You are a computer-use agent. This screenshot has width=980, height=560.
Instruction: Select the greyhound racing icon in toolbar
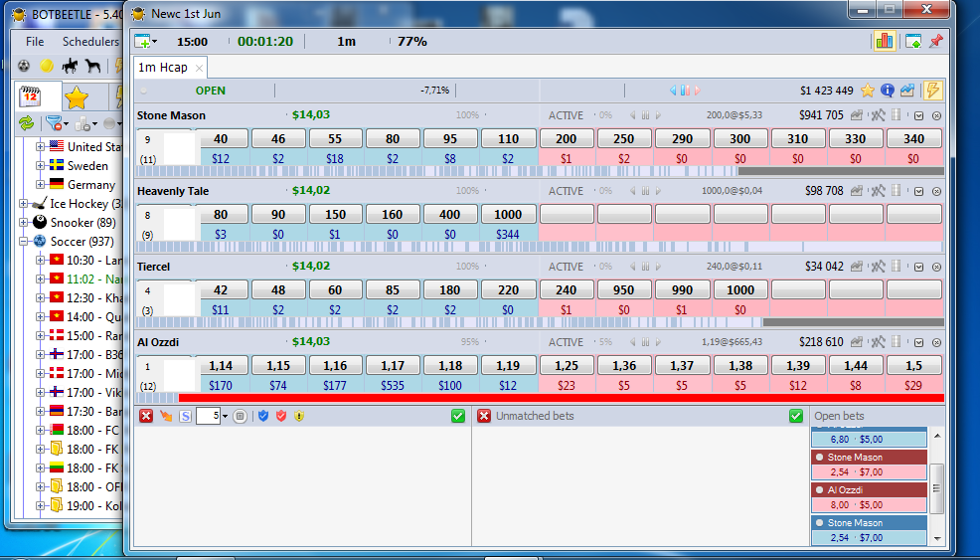92,66
